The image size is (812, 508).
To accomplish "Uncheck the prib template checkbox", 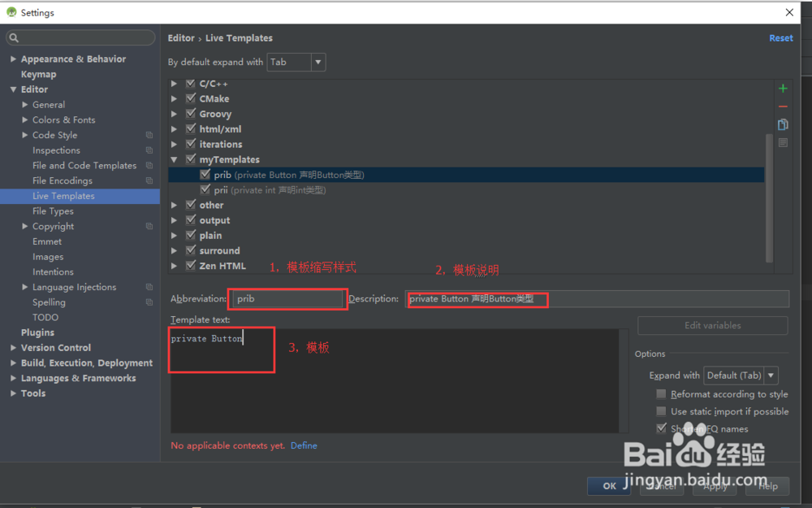I will [205, 174].
